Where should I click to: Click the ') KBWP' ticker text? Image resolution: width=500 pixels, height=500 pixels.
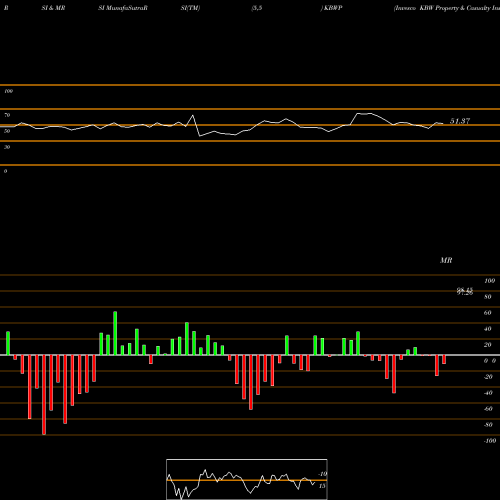(331, 8)
